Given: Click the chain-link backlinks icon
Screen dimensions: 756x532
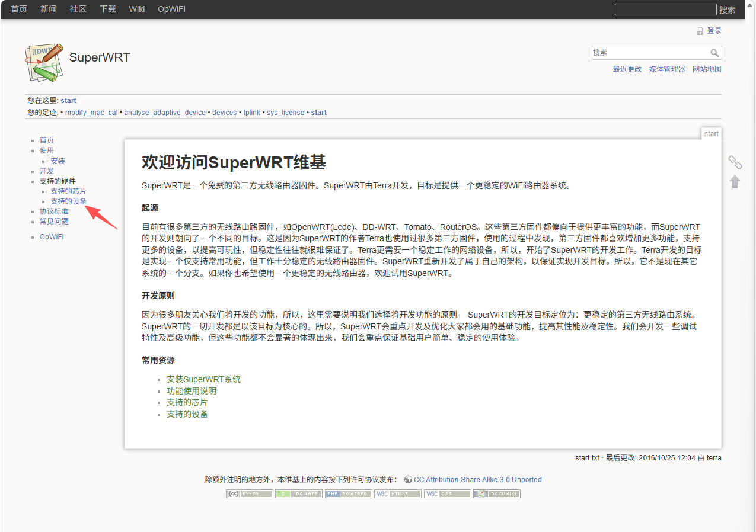Looking at the screenshot, I should (x=735, y=162).
